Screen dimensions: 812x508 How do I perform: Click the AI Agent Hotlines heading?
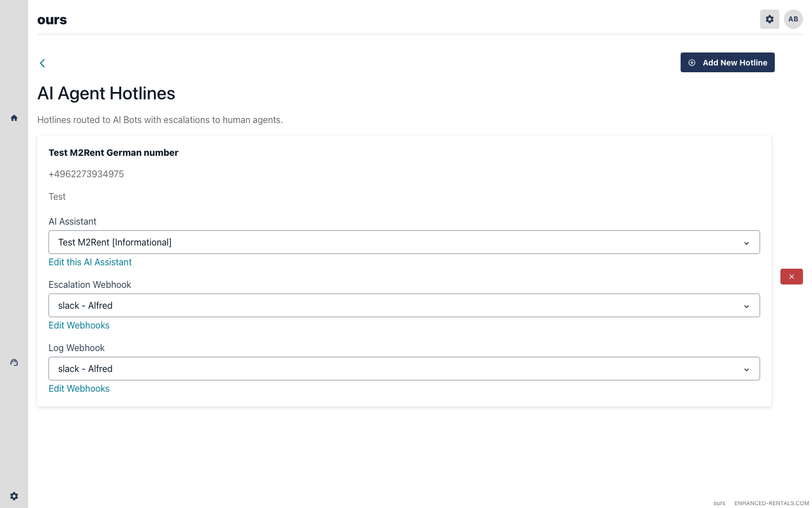click(x=106, y=93)
